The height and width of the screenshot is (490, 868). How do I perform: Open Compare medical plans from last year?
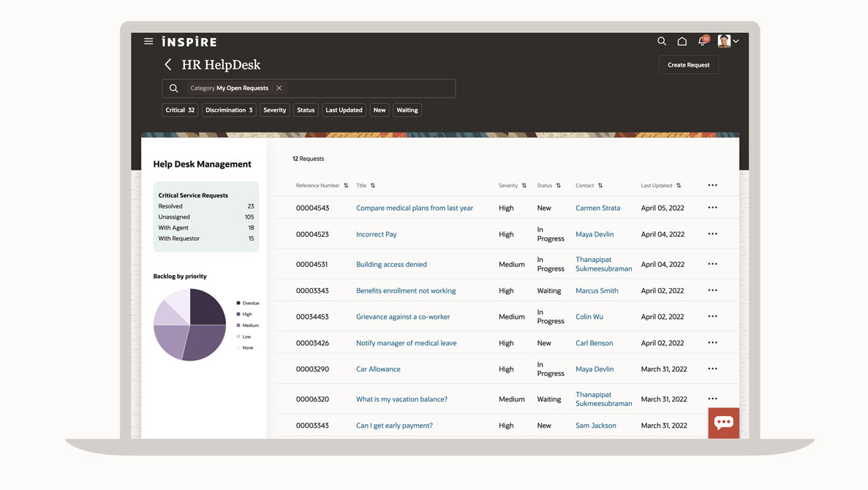click(414, 208)
